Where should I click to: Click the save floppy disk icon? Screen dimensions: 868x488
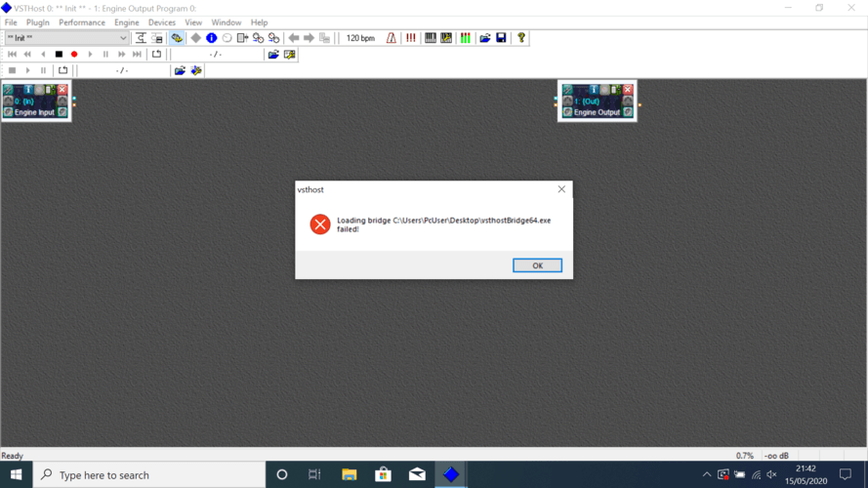501,38
